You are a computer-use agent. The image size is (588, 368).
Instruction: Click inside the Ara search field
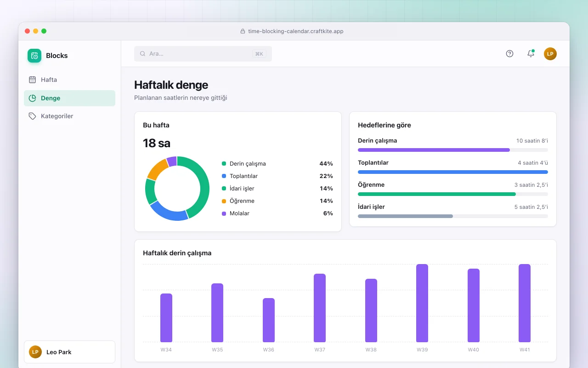pos(203,54)
